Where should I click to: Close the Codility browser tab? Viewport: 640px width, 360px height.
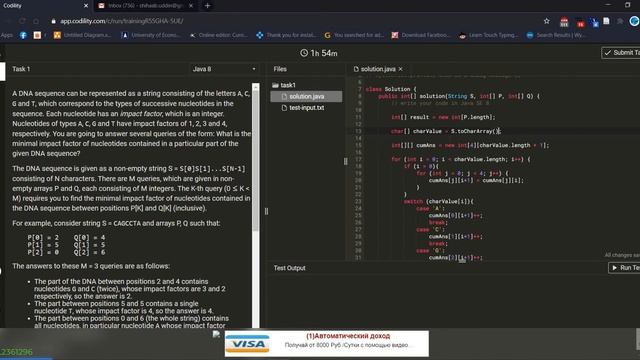point(86,6)
